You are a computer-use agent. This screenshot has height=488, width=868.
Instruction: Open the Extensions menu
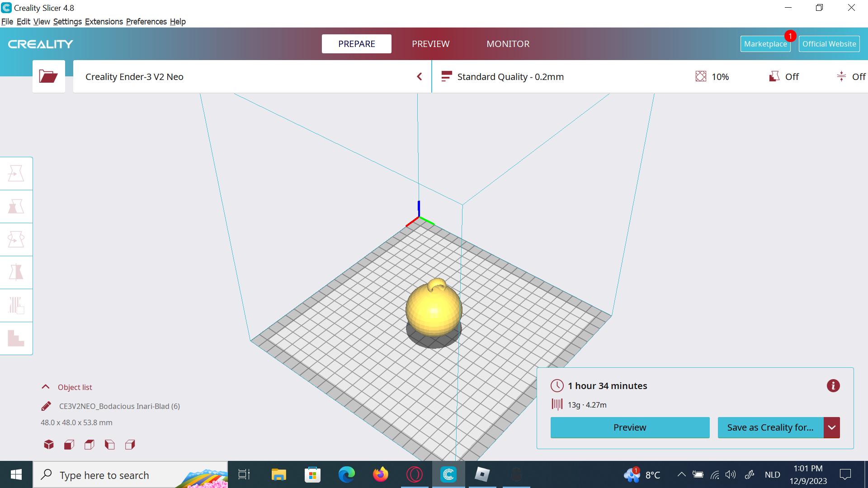tap(104, 22)
